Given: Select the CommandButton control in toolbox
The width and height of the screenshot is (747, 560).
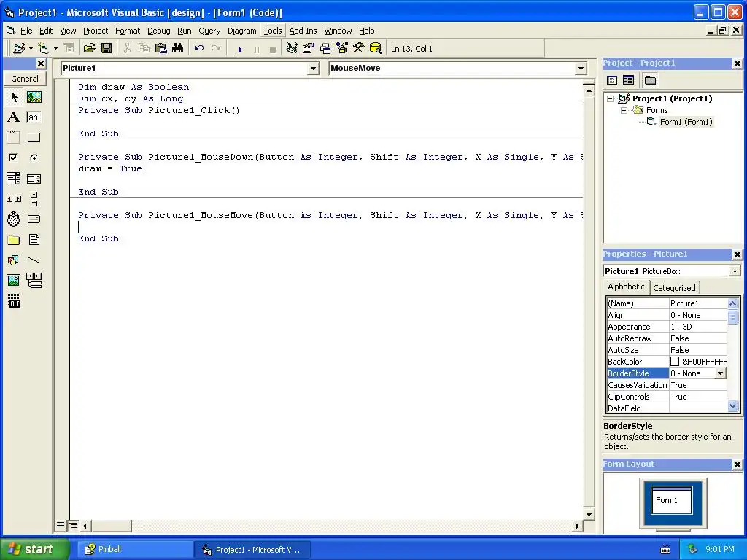Looking at the screenshot, I should pyautogui.click(x=34, y=138).
